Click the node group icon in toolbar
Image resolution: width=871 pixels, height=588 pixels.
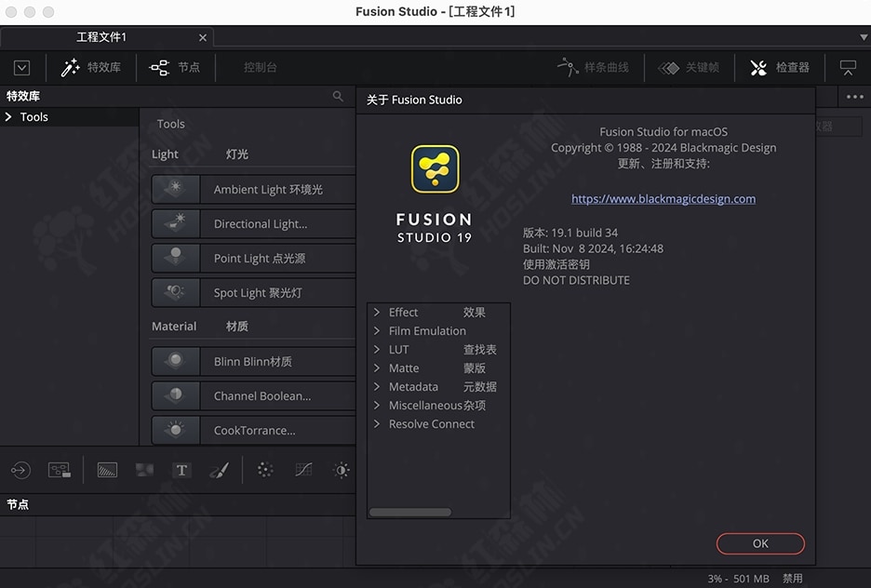coord(59,470)
